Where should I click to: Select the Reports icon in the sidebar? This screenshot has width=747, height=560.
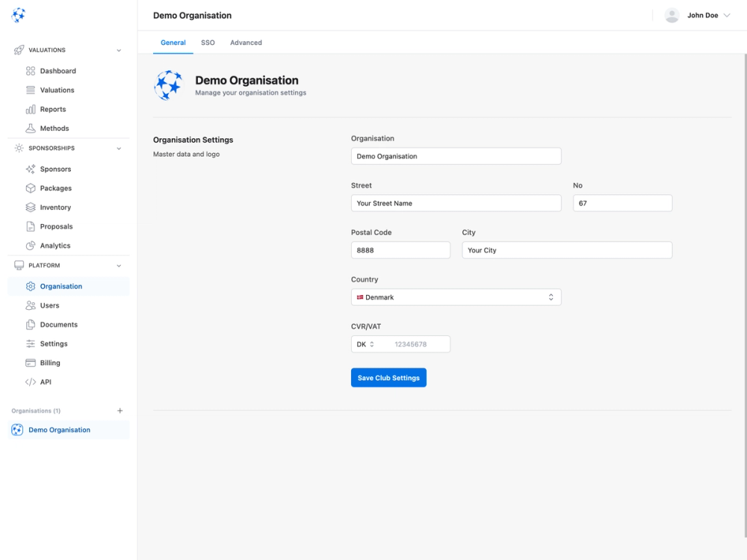(x=30, y=108)
